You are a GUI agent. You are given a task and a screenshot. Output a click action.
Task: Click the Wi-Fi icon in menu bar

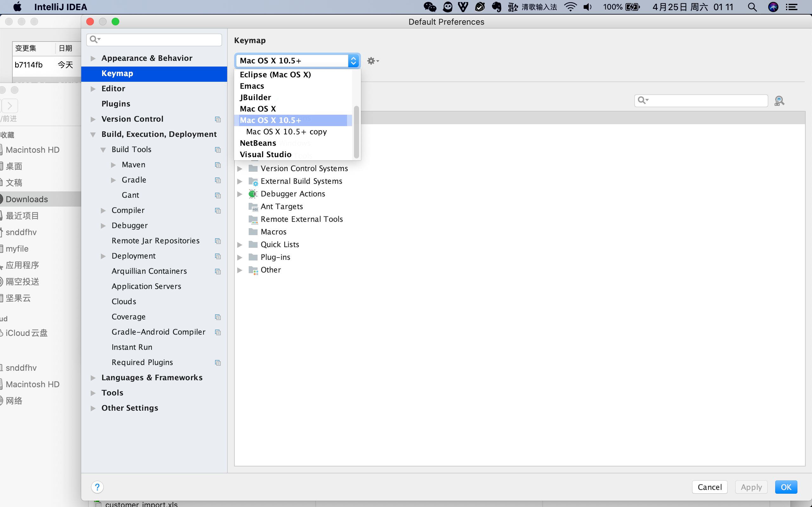click(570, 7)
